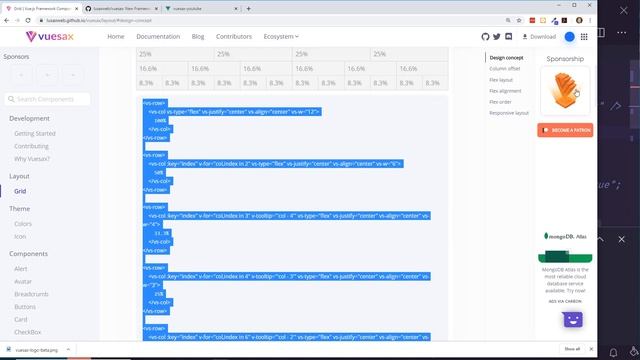Click Show all downloads
640x360 pixels.
coord(572,349)
